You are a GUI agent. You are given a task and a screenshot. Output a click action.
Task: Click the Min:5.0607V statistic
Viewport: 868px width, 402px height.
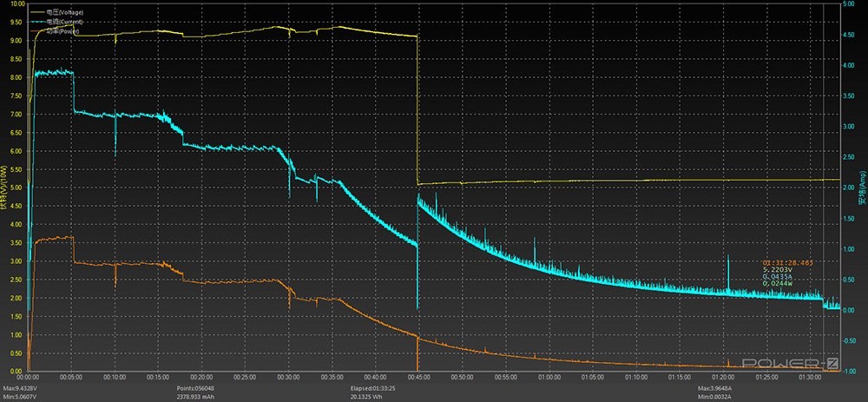pos(21,397)
